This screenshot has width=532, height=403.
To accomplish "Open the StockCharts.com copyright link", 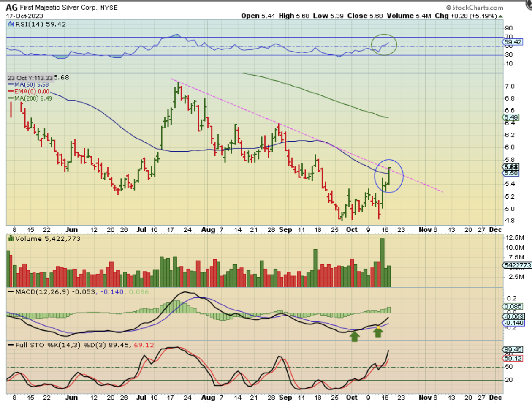I will 475,7.
